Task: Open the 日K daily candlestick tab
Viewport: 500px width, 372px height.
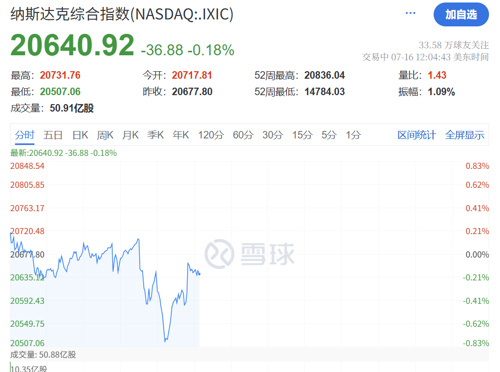Action: (80, 135)
